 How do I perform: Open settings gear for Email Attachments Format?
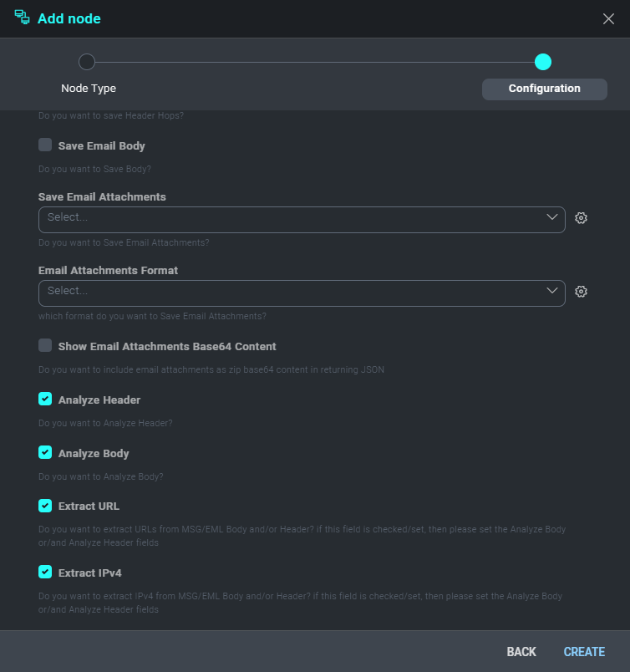click(582, 292)
